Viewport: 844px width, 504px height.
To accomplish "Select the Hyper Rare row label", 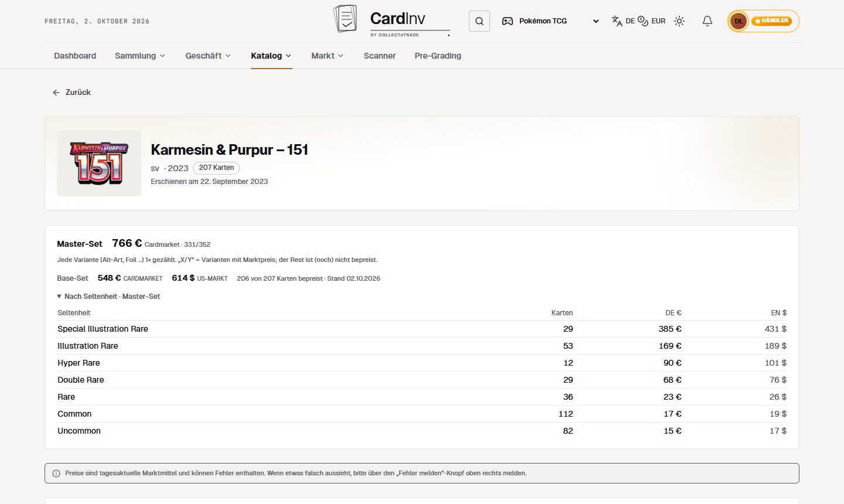I will coord(79,363).
